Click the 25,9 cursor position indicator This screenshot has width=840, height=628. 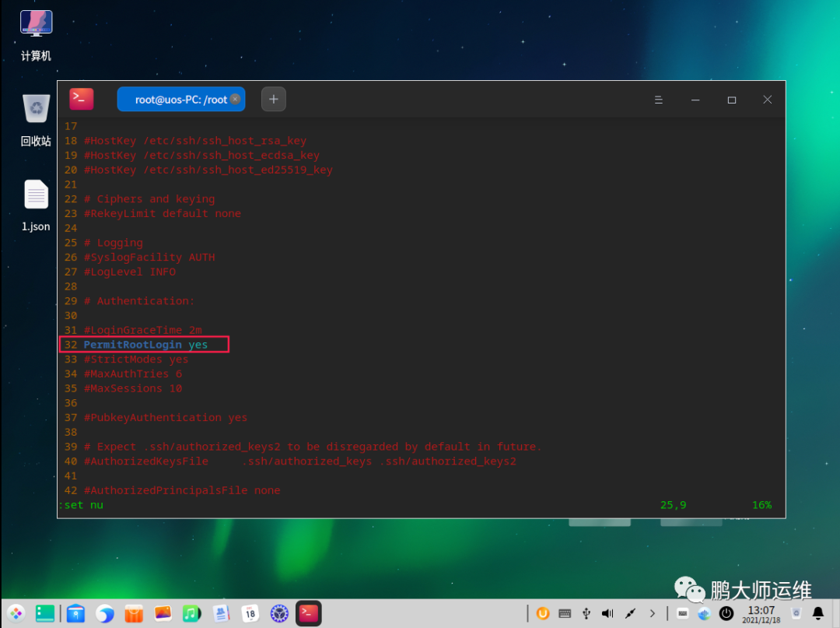[673, 505]
